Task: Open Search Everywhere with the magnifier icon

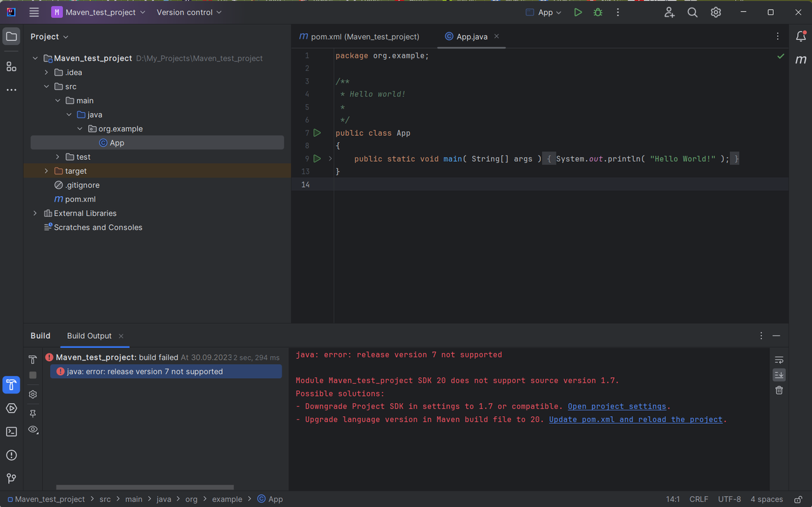Action: point(692,12)
